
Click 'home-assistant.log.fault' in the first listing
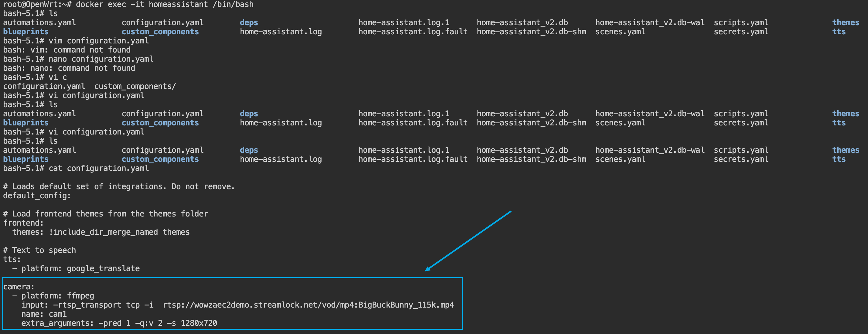point(413,32)
